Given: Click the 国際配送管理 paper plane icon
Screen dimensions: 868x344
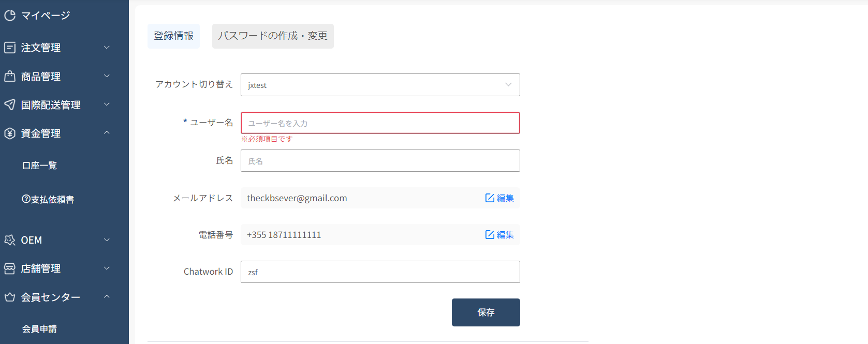Looking at the screenshot, I should 10,105.
